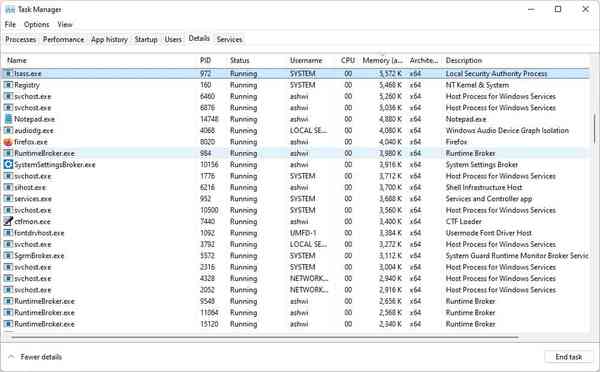Sort by the Name column header
The height and width of the screenshot is (372, 600).
tap(17, 60)
